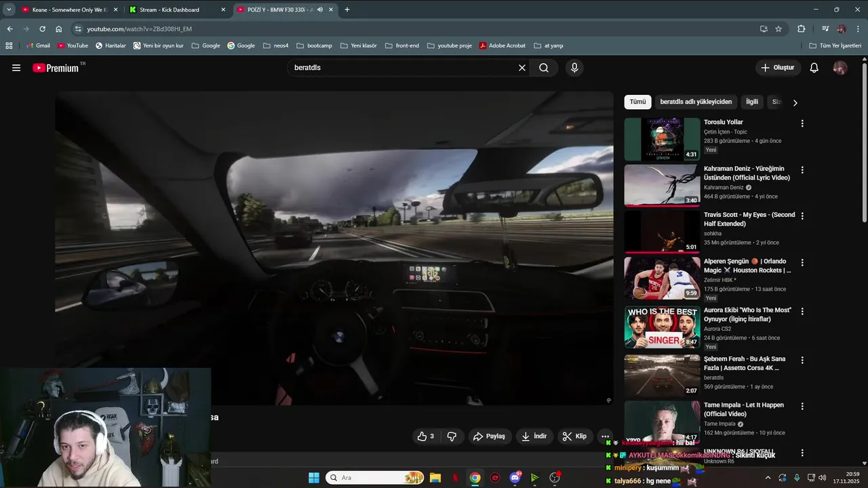This screenshot has height=488, width=868.
Task: Open the YouTube guide hamburger menu
Action: 16,68
